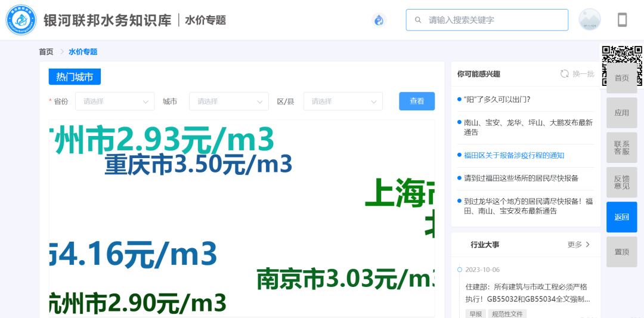This screenshot has height=318, width=644.
Task: Click 置顶 back-to-top side button
Action: click(621, 252)
